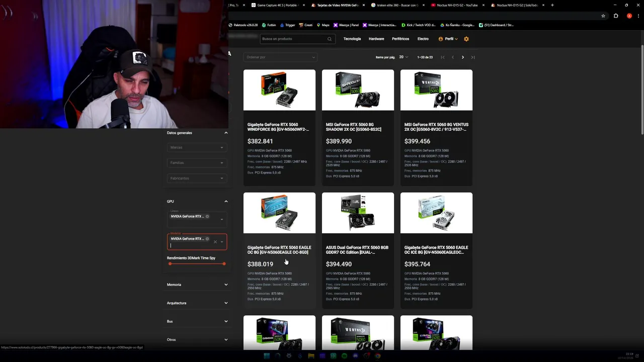Open Google Chrome from the taskbar
Viewport: 644px width, 362px height.
click(x=377, y=356)
